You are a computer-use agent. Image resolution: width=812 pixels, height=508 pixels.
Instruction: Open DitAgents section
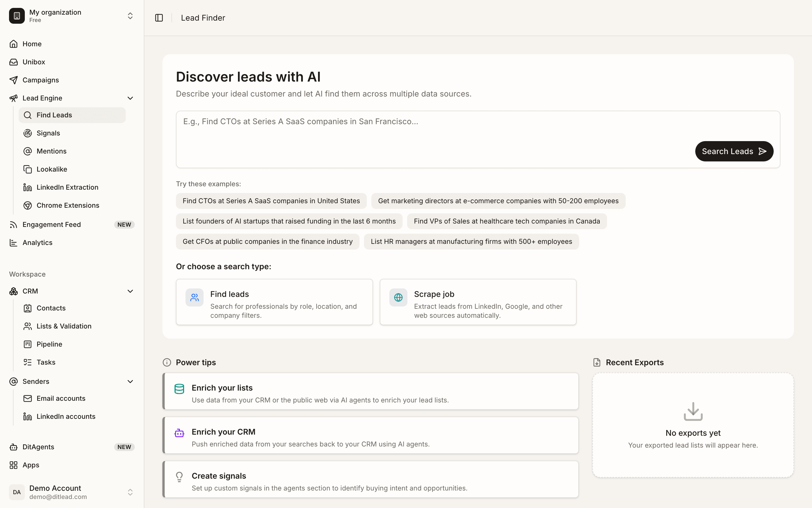(72, 447)
